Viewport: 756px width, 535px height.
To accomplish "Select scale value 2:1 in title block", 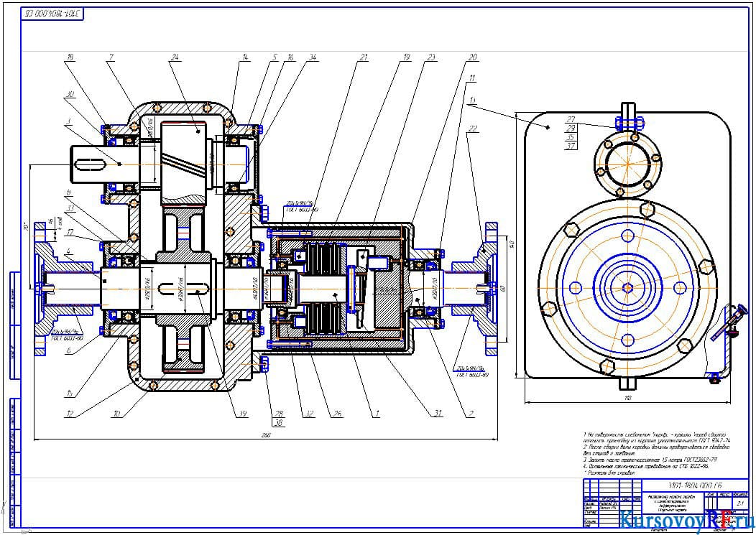I will (740, 503).
